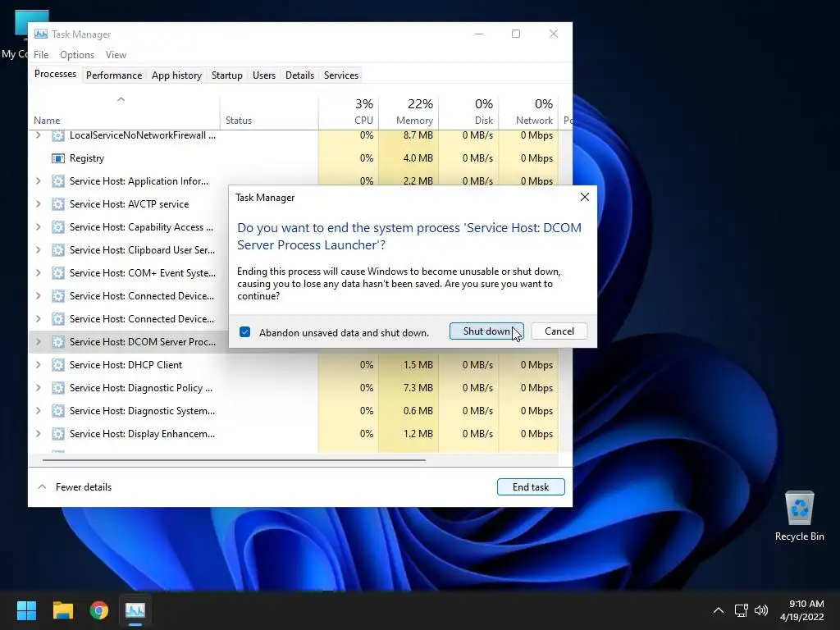Open the File menu
840x630 pixels.
click(41, 55)
